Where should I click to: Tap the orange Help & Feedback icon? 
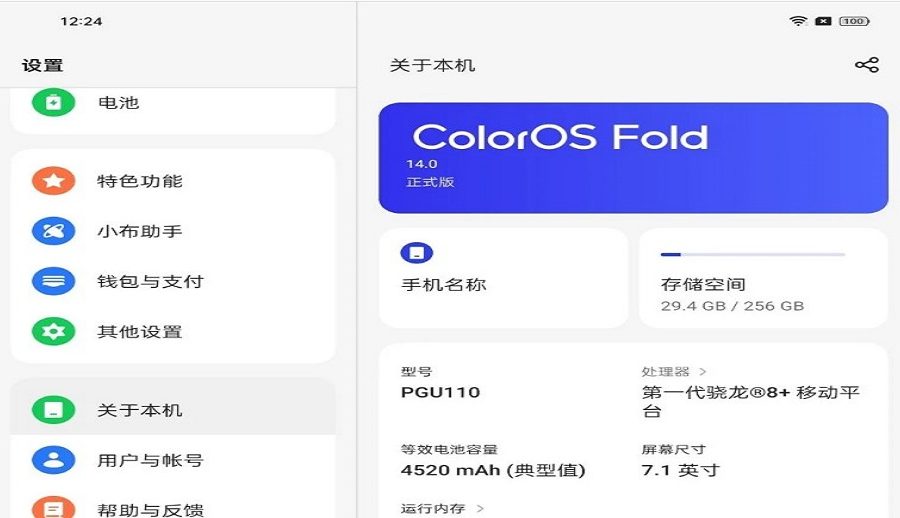(x=53, y=508)
